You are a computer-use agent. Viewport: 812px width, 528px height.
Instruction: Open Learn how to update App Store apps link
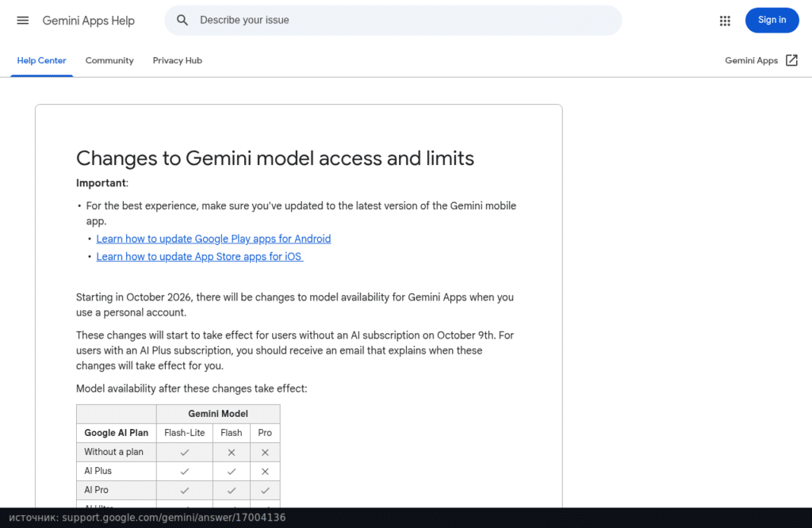(200, 257)
